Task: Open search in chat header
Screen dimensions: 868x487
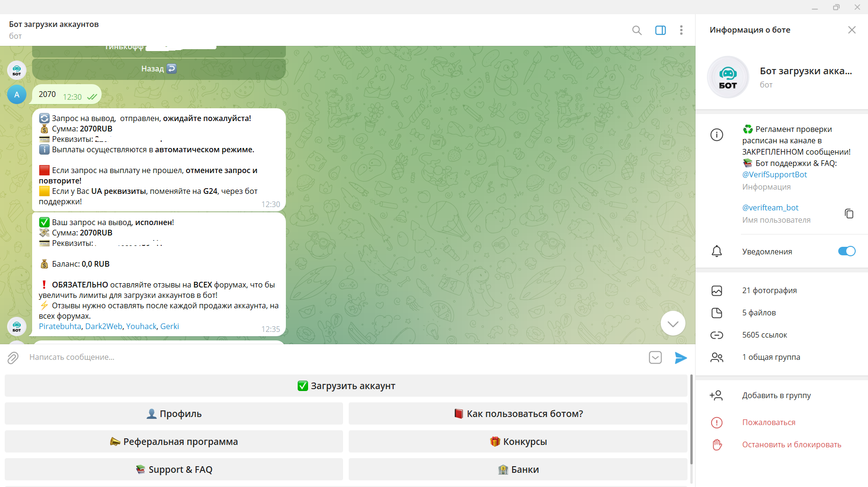Action: coord(636,30)
